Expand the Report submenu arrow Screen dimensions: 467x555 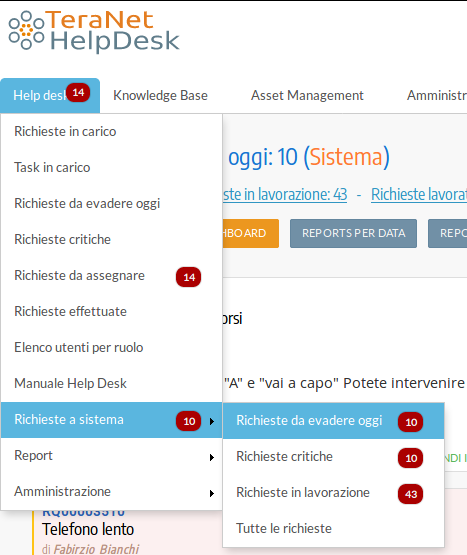pos(212,457)
